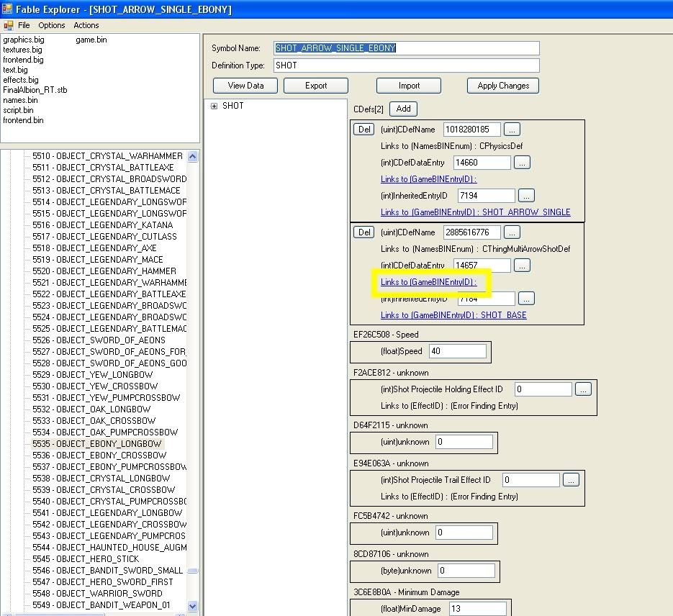Delete the CPhysicsDef CDef entry
Image resolution: width=673 pixels, height=616 pixels.
click(364, 129)
